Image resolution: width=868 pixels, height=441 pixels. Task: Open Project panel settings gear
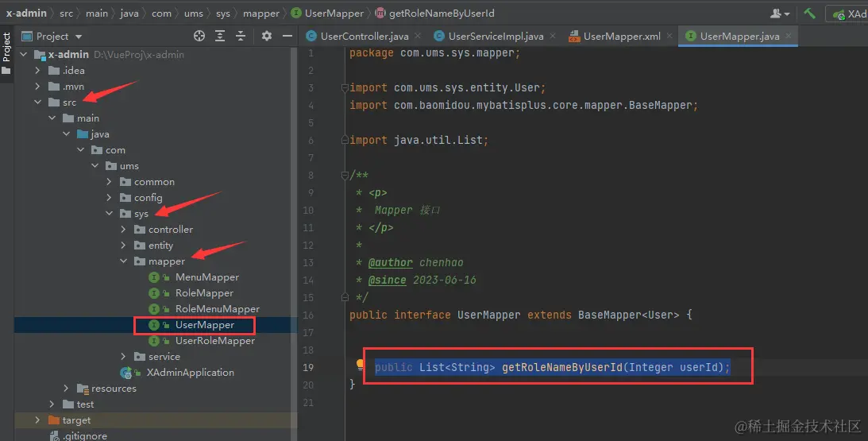click(x=267, y=36)
